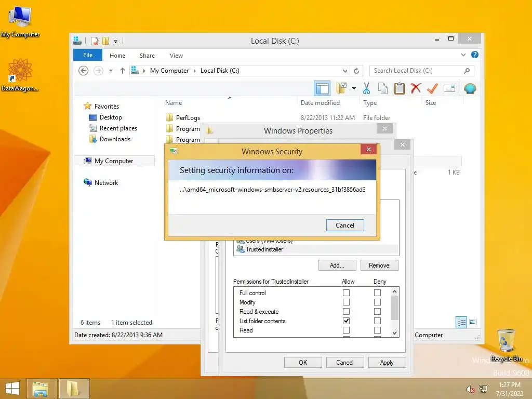Cancel the Windows Security operation
Viewport: 532px width, 399px height.
(345, 225)
